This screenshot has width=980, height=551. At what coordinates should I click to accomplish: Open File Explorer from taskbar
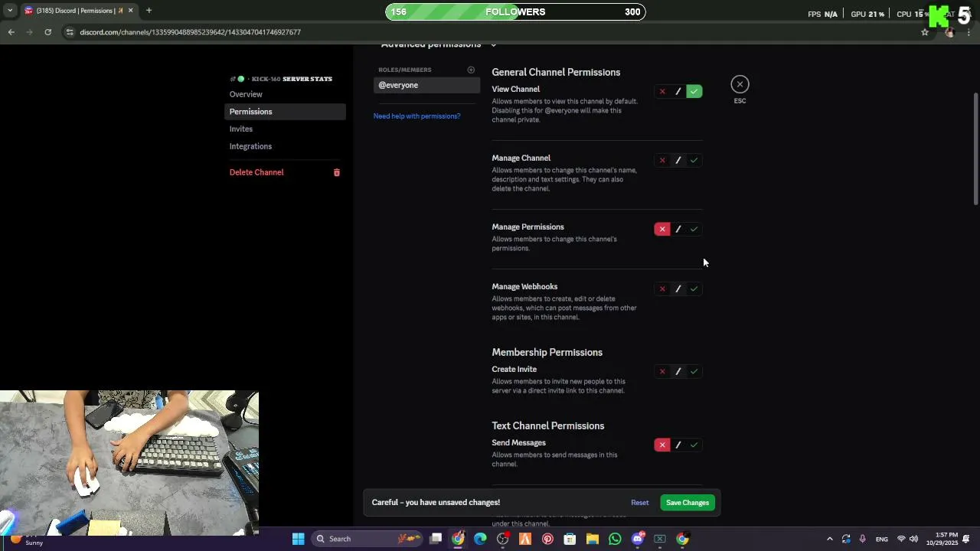click(592, 539)
